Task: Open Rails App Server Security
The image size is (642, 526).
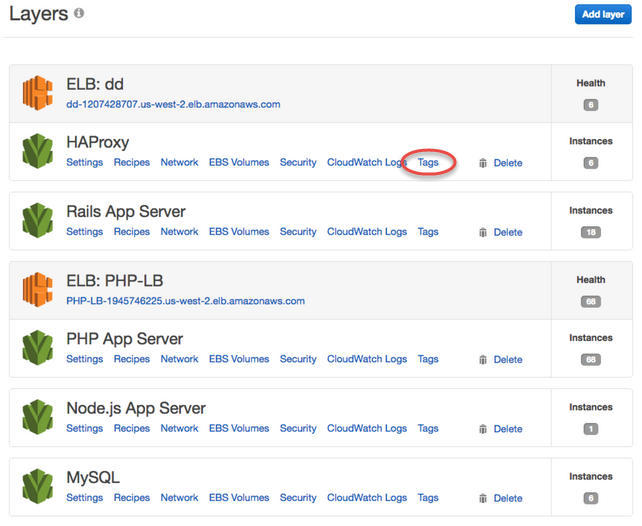Action: tap(298, 232)
